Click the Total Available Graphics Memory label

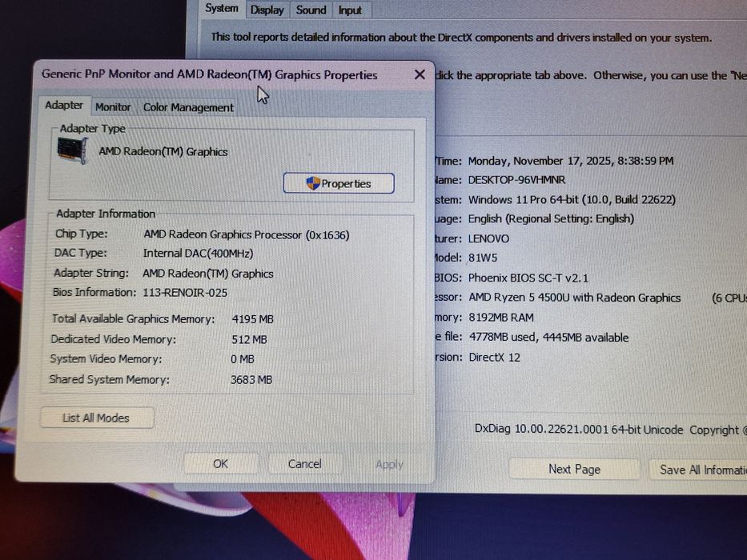[x=134, y=319]
